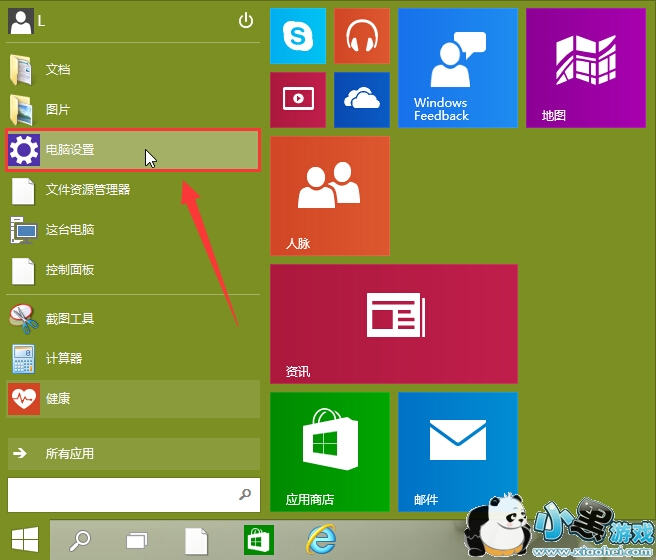Open the 健康 health app
Screen dimensions: 656x560
tap(133, 399)
